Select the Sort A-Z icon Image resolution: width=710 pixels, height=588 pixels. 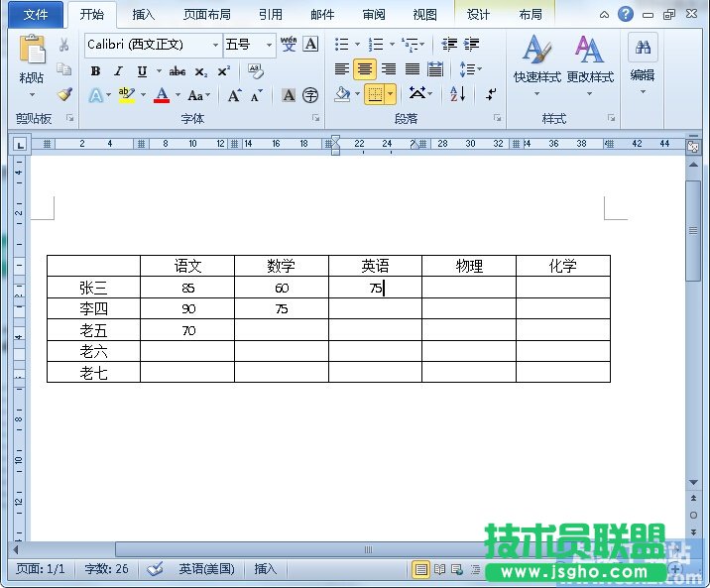point(457,94)
